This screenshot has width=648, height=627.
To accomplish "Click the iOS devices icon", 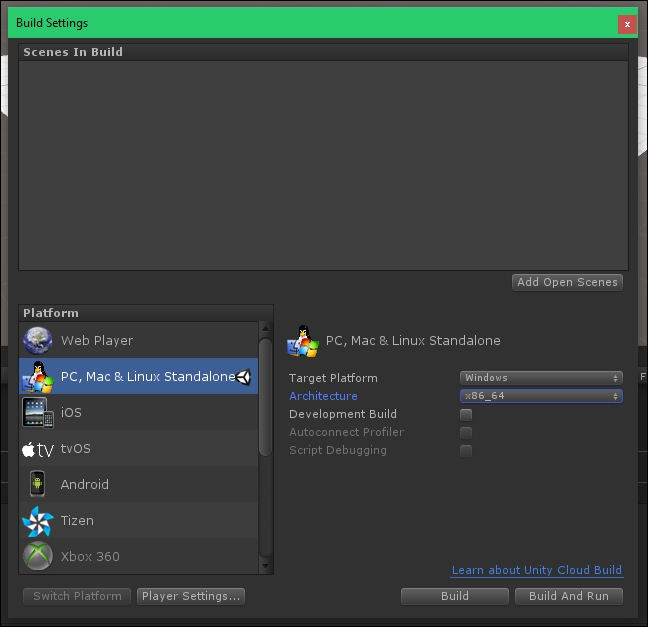I will click(x=38, y=412).
